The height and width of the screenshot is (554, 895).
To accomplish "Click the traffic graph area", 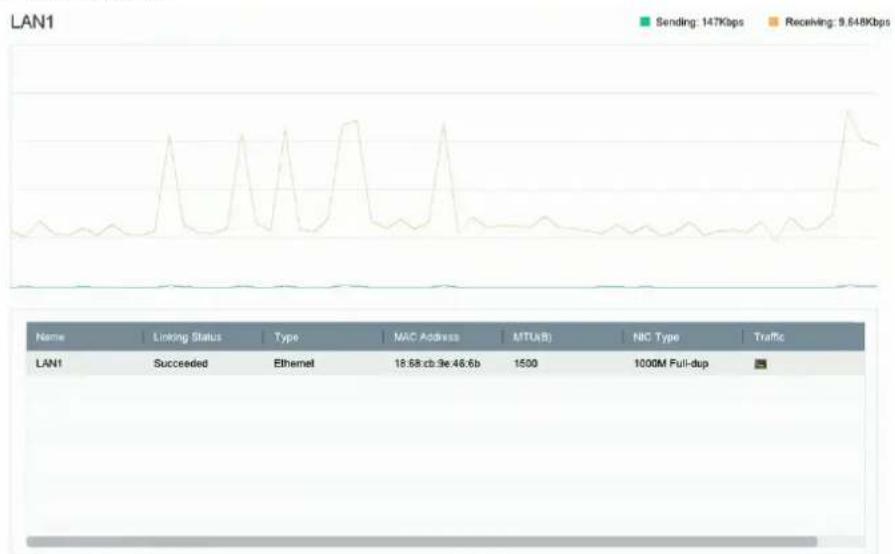I will 444,167.
